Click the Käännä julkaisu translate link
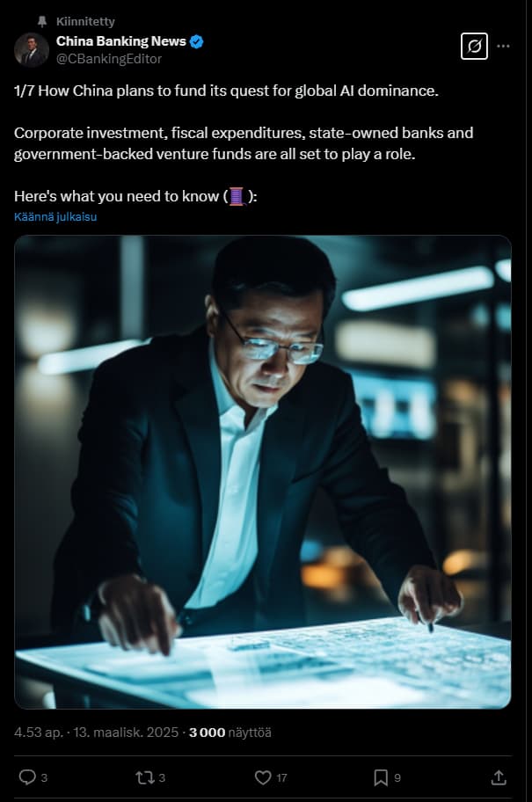 pyautogui.click(x=55, y=216)
